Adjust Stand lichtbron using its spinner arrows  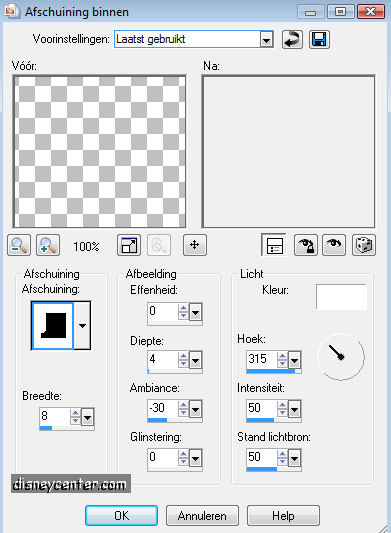click(282, 458)
